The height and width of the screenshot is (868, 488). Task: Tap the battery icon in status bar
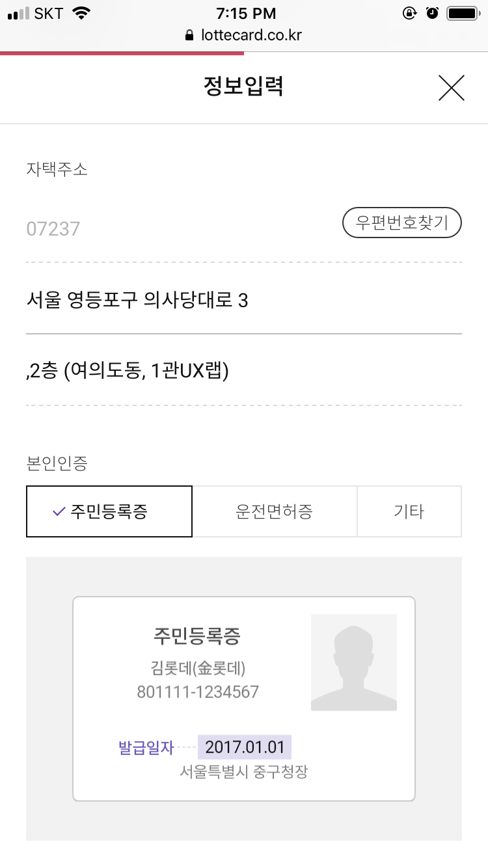tap(463, 13)
